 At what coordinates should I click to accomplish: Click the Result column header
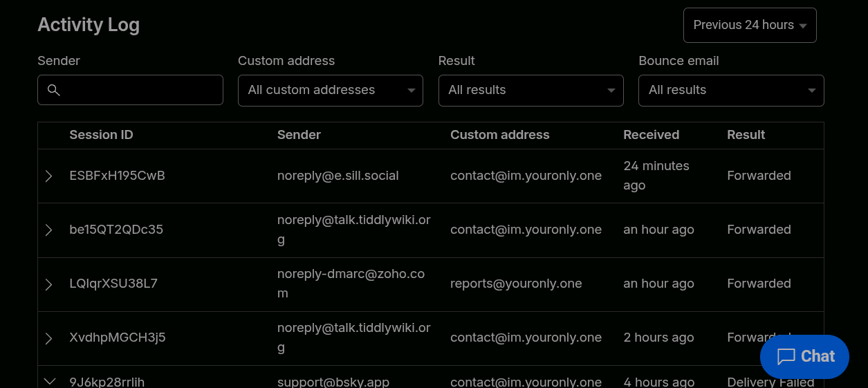coord(746,135)
